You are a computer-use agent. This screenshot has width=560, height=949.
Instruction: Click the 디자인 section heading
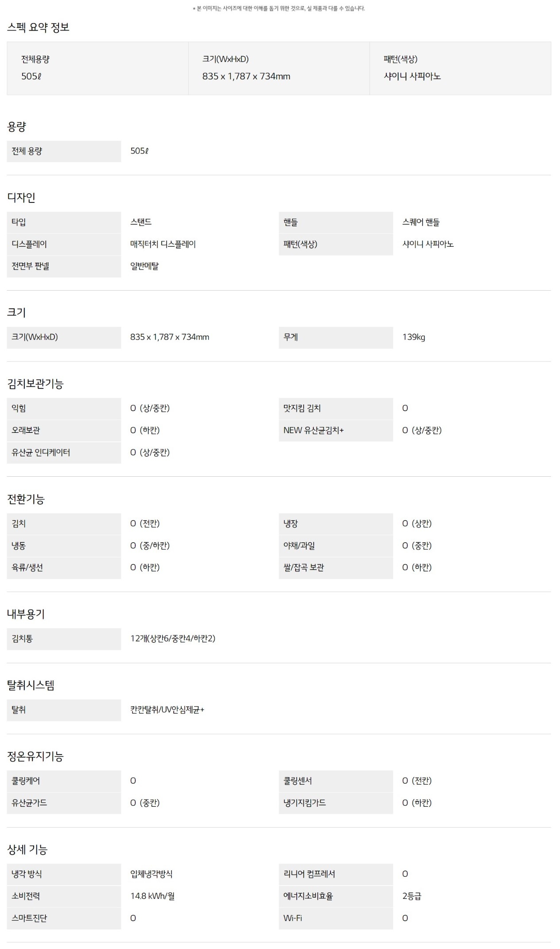click(21, 198)
